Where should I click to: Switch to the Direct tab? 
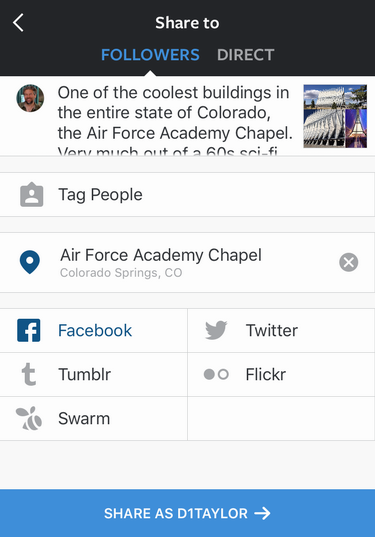click(246, 55)
